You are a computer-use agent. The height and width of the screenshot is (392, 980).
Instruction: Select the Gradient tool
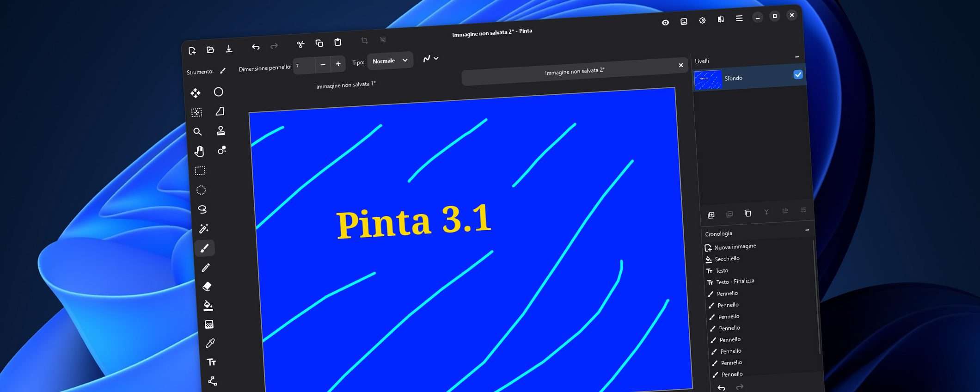pos(209,325)
